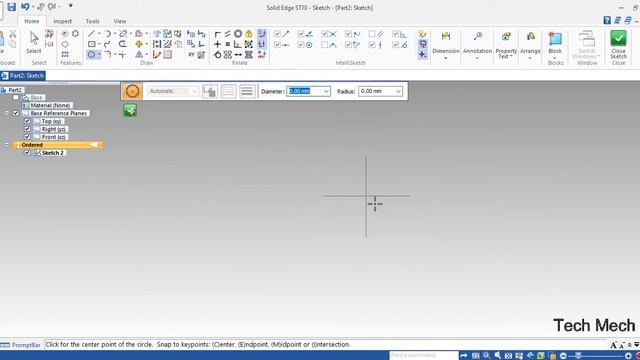The width and height of the screenshot is (640, 360).
Task: Switch to the Tools ribbon tab
Action: click(92, 21)
